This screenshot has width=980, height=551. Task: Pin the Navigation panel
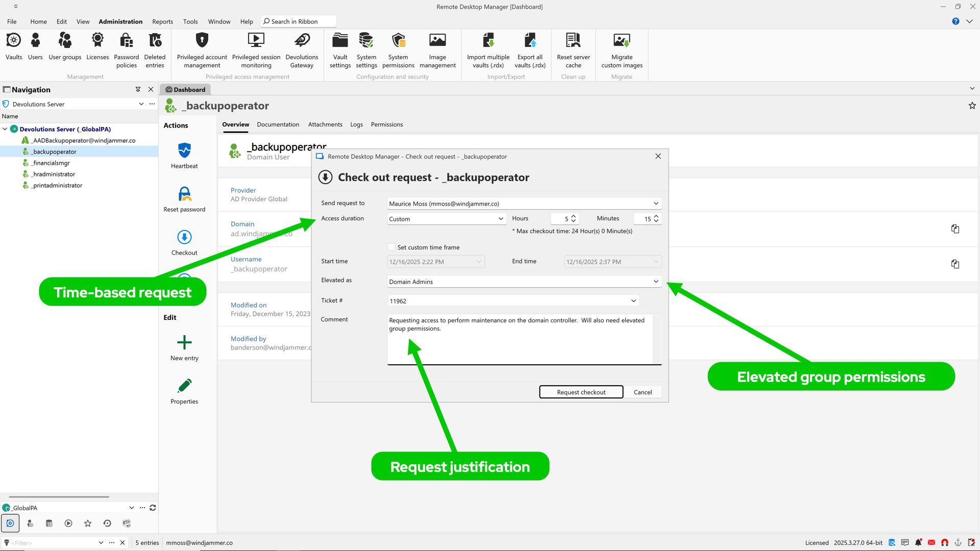pos(138,89)
